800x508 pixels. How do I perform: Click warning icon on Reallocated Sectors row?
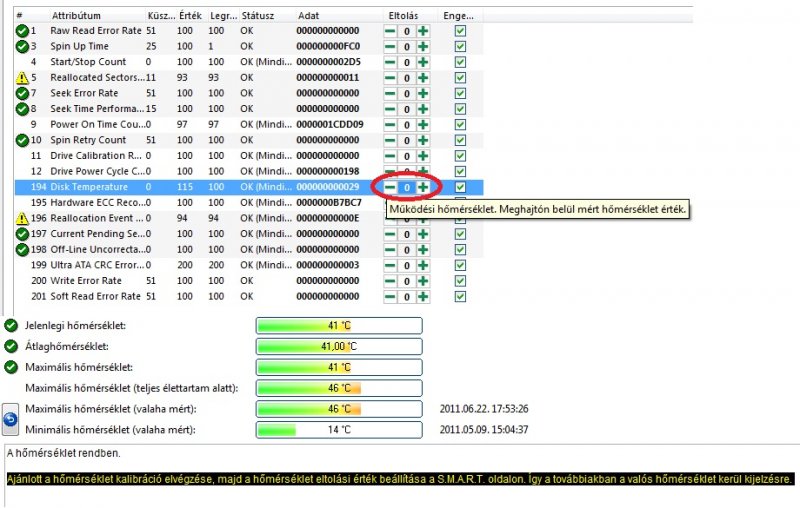pos(22,78)
